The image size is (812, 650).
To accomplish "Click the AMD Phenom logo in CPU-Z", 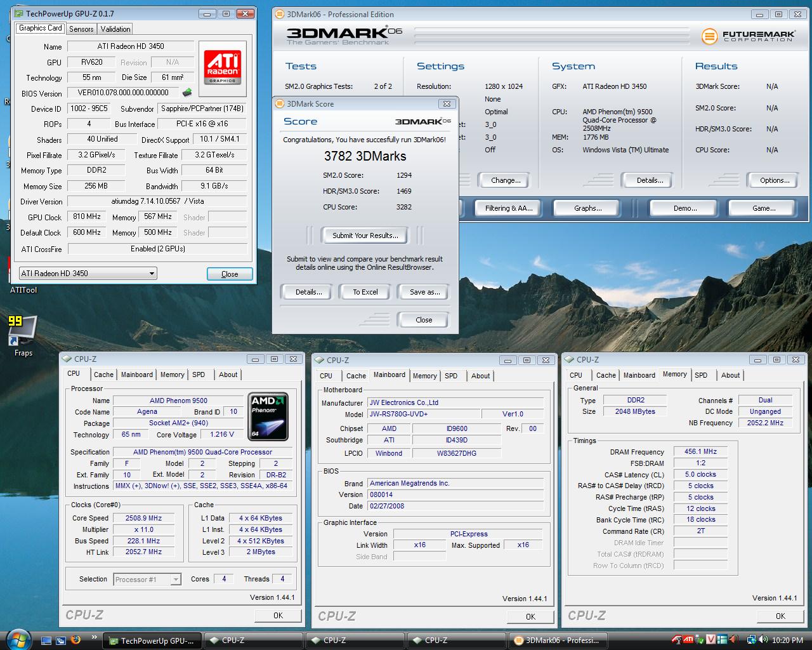I will [x=268, y=416].
